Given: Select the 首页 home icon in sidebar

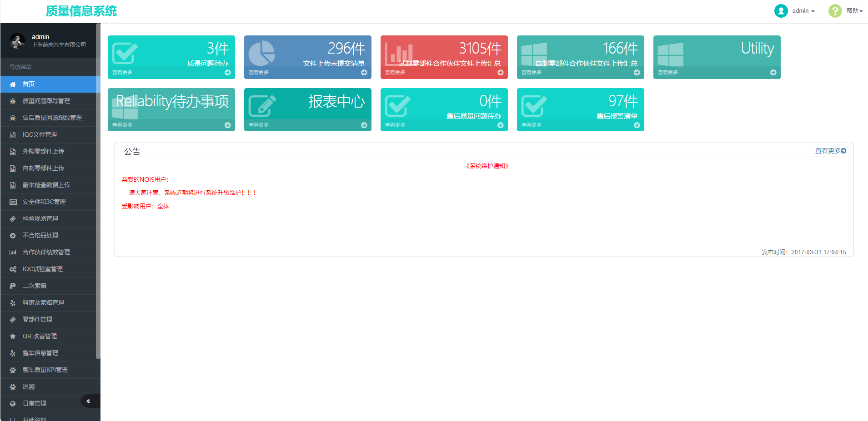Looking at the screenshot, I should tap(12, 84).
